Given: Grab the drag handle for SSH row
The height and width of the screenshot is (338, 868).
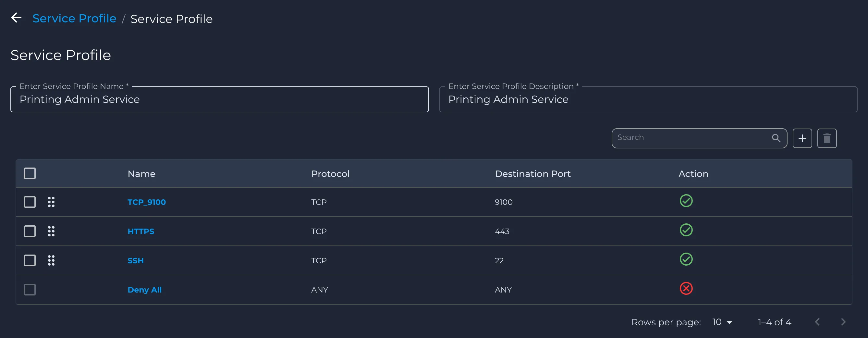Looking at the screenshot, I should point(51,260).
